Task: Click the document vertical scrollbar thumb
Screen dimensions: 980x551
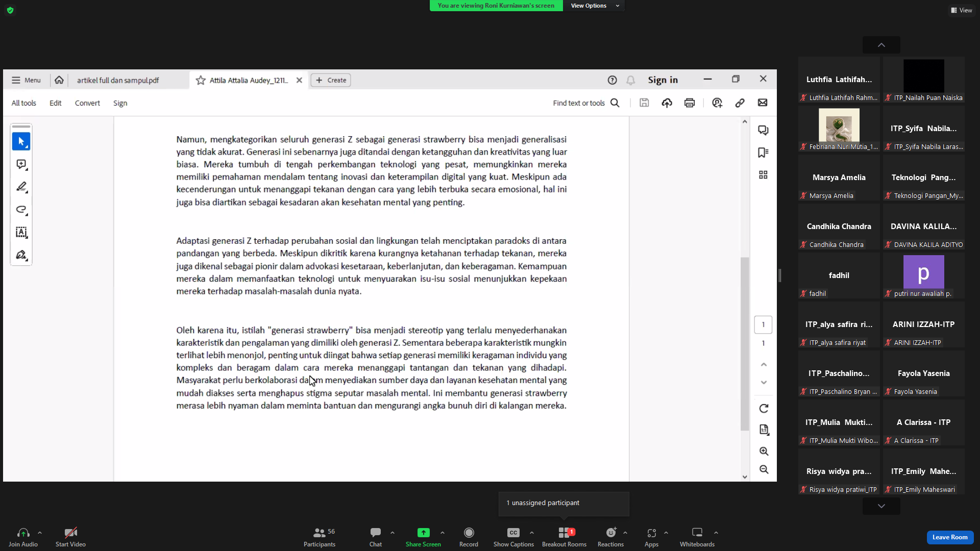Action: (745, 344)
